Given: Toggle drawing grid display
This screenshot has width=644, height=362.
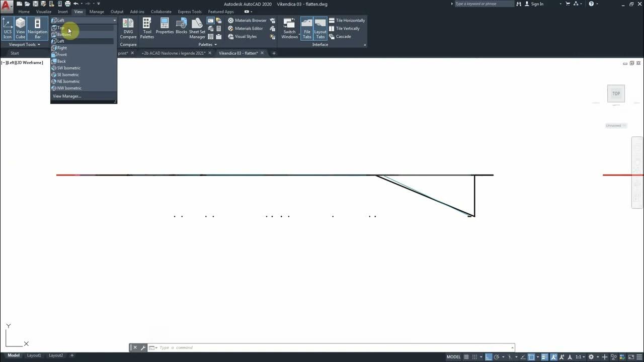Looking at the screenshot, I should [x=466, y=357].
